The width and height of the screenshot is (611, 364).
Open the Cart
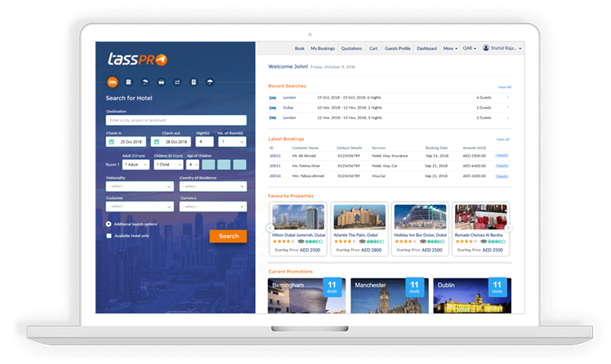(x=373, y=48)
